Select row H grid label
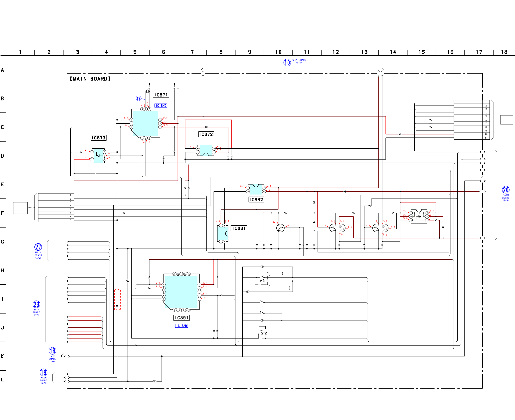515x420 pixels. (2, 270)
